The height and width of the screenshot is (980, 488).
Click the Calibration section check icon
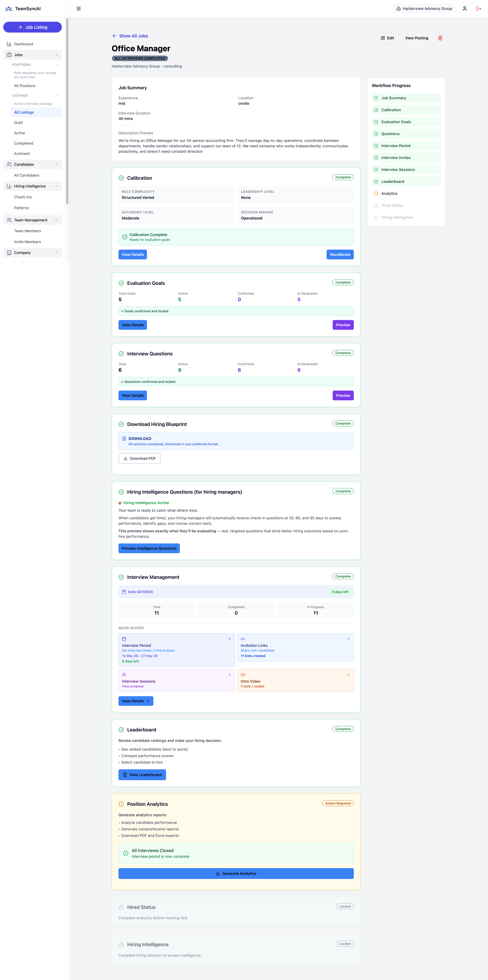[121, 178]
